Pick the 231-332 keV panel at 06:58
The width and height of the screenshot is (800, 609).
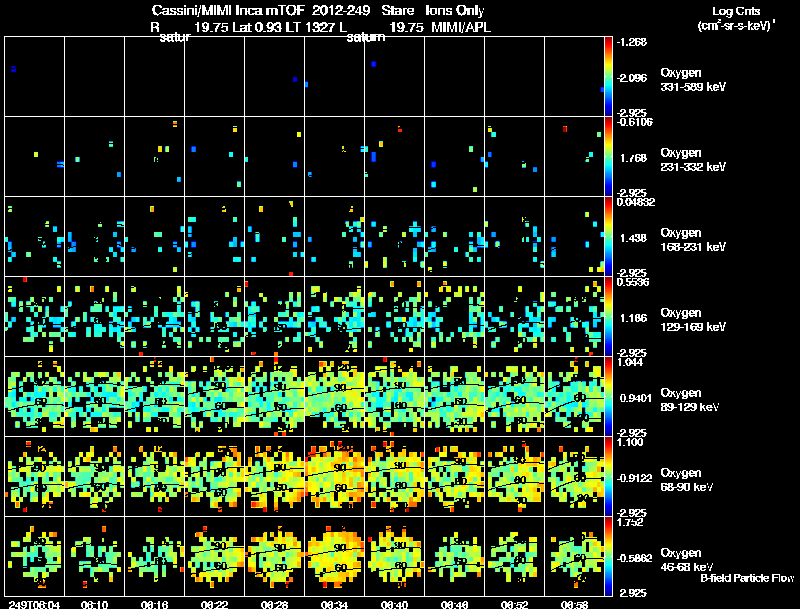click(574, 157)
